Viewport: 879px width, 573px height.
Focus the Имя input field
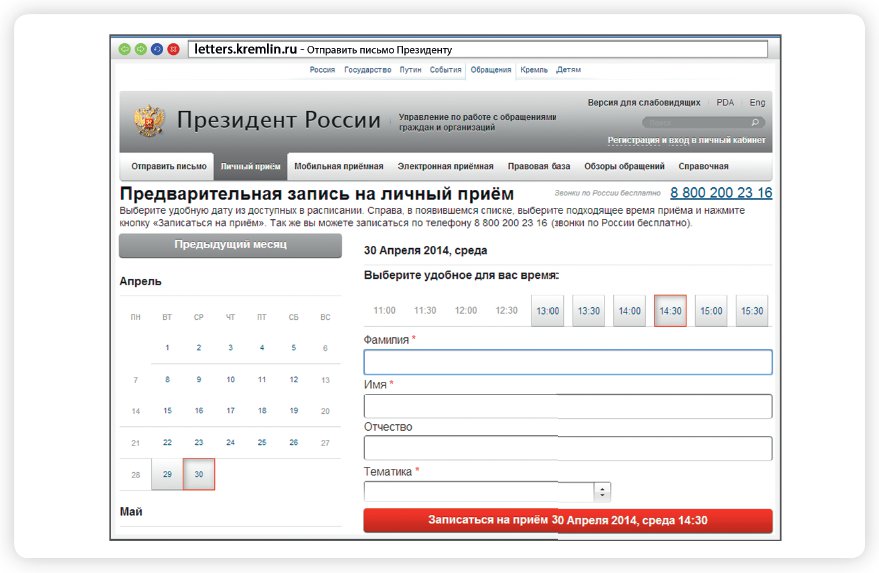[568, 406]
